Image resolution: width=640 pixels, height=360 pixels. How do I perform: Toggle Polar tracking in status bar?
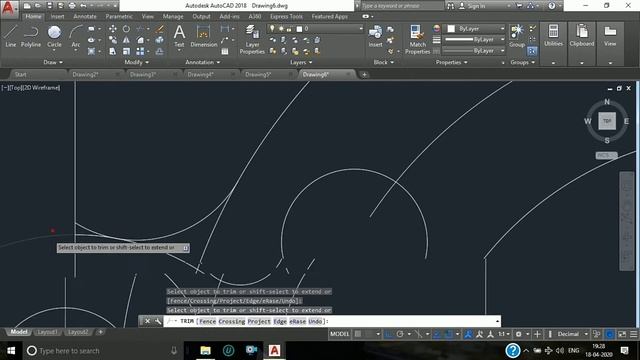point(400,334)
